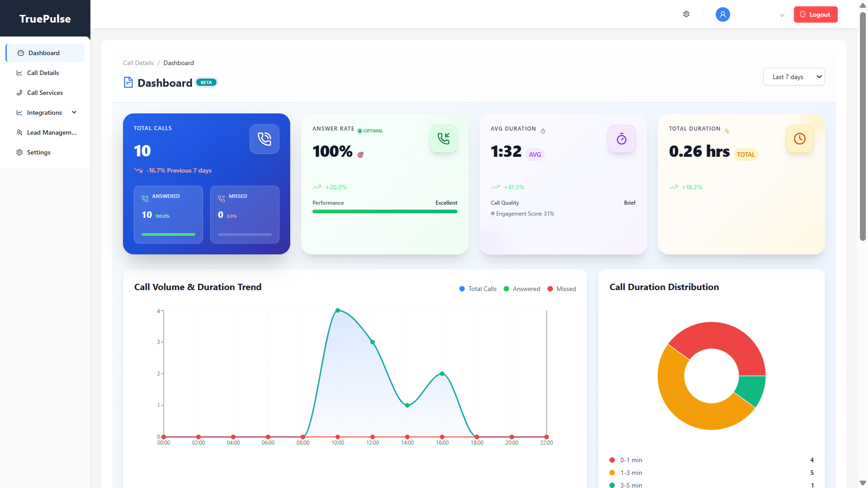Click the target icon beside 100%
868x488 pixels.
(361, 155)
